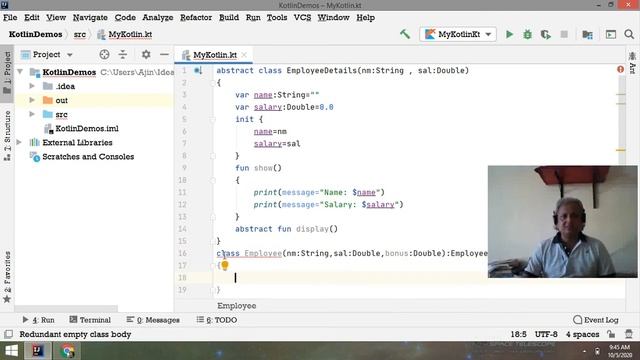Open Project Structure icon in toolbar
Screen dimensions: 640x360
[587, 34]
